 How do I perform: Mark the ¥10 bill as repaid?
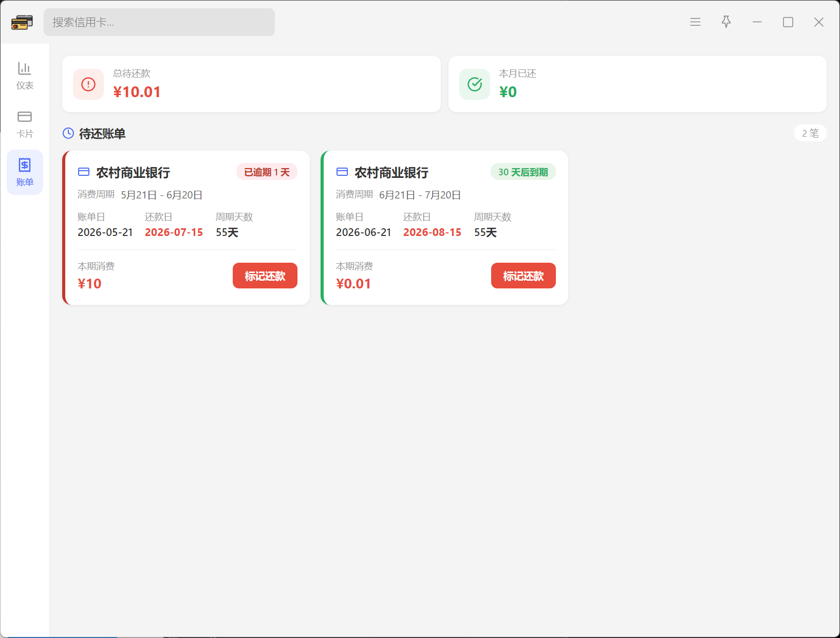[265, 276]
